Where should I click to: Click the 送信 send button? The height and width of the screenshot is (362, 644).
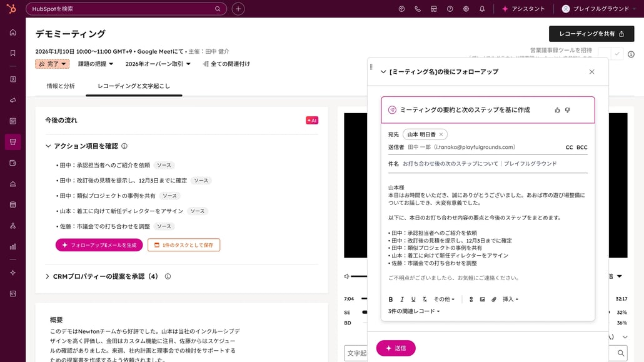(x=396, y=348)
